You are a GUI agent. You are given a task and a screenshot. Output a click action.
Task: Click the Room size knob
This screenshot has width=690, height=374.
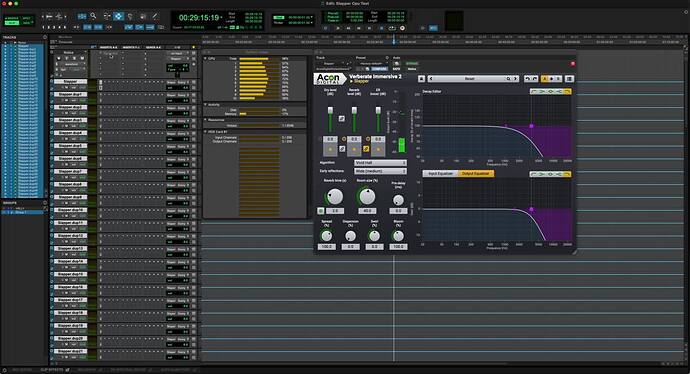tap(367, 197)
